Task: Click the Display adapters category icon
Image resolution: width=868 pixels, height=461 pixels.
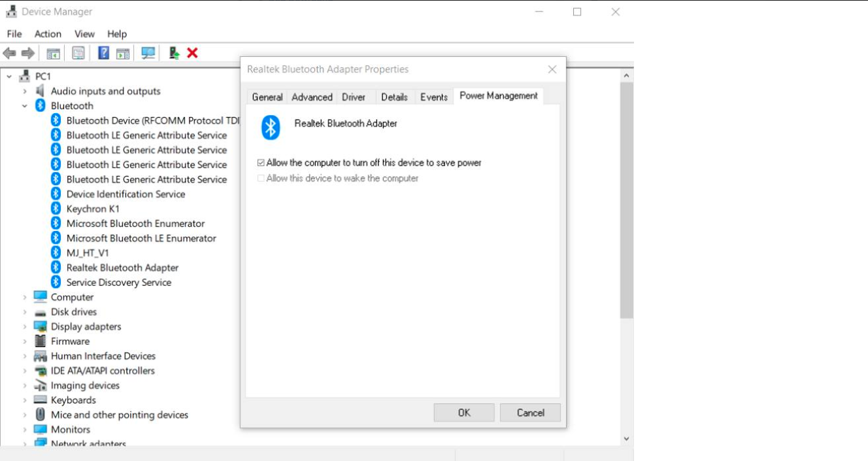Action: (40, 326)
